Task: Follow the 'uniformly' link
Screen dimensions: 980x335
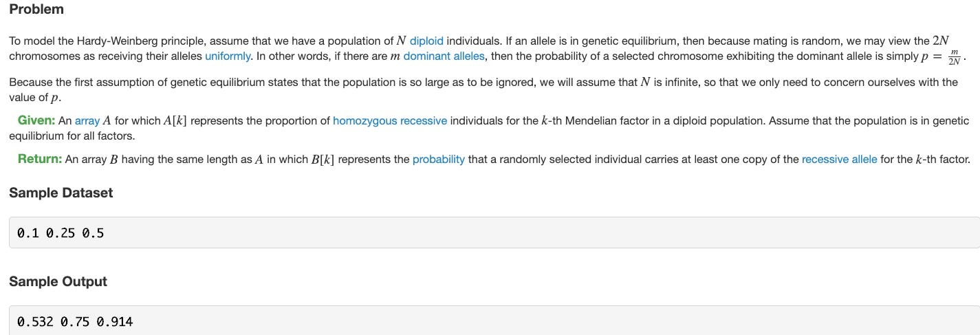Action: (228, 56)
